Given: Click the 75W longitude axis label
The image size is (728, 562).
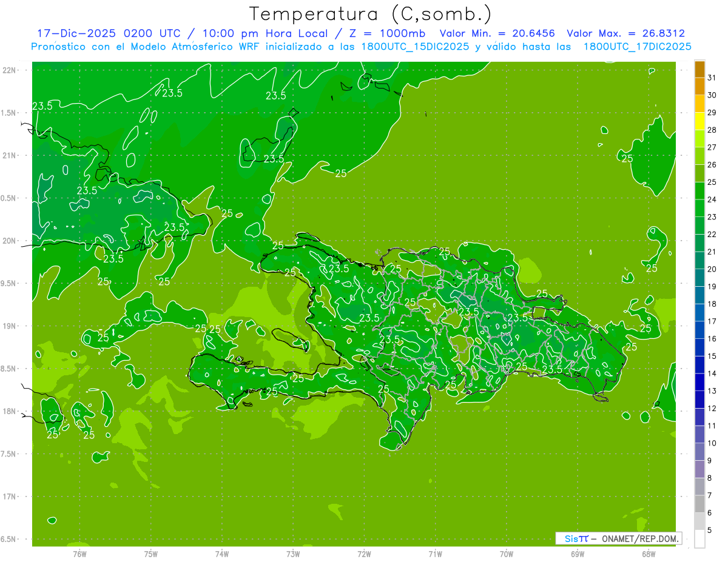Looking at the screenshot, I should pyautogui.click(x=150, y=554).
